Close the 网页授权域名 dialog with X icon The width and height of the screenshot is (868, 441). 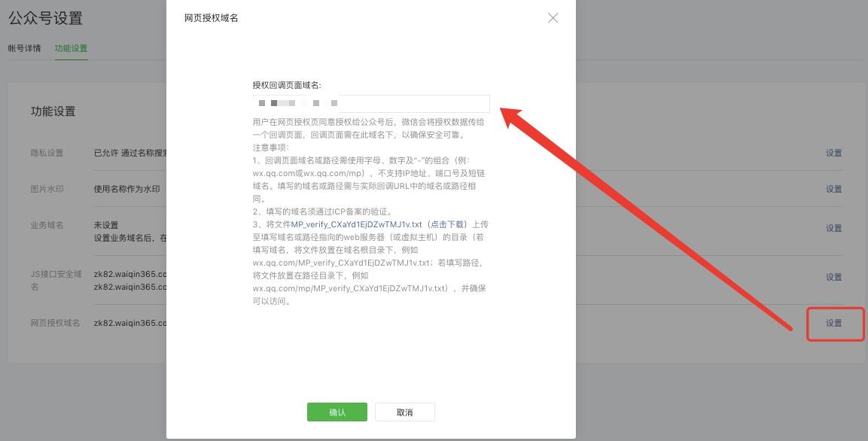coord(553,18)
